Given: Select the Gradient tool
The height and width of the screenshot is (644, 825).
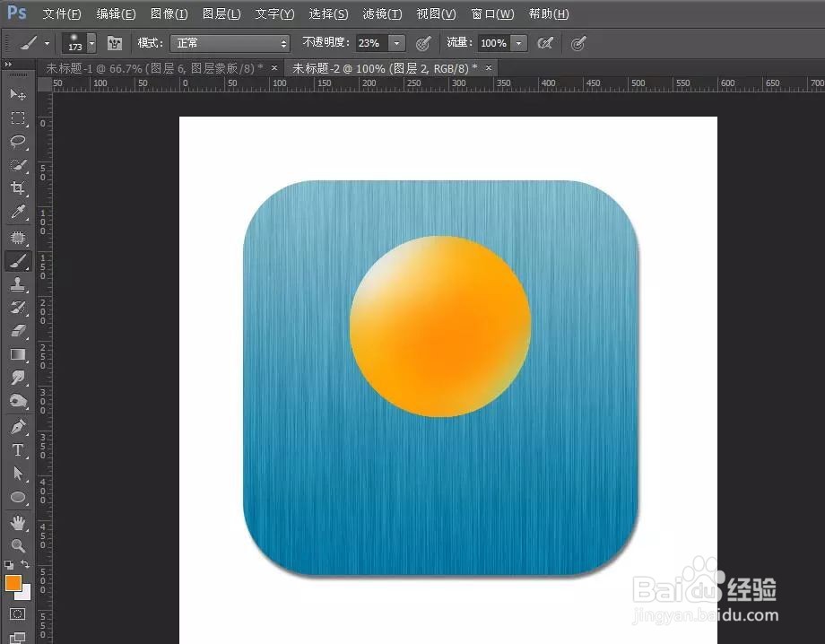Looking at the screenshot, I should coord(18,354).
